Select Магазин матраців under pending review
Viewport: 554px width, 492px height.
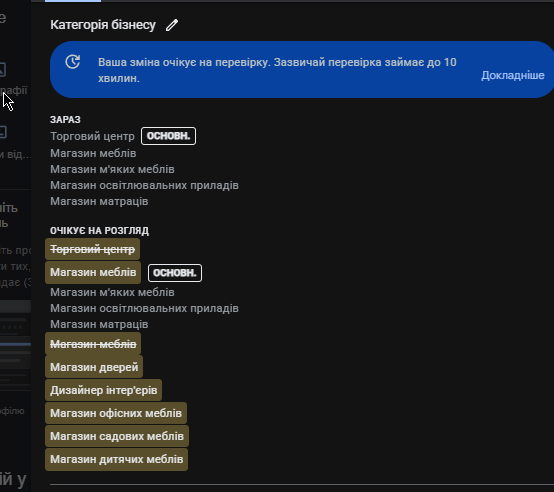click(x=99, y=324)
